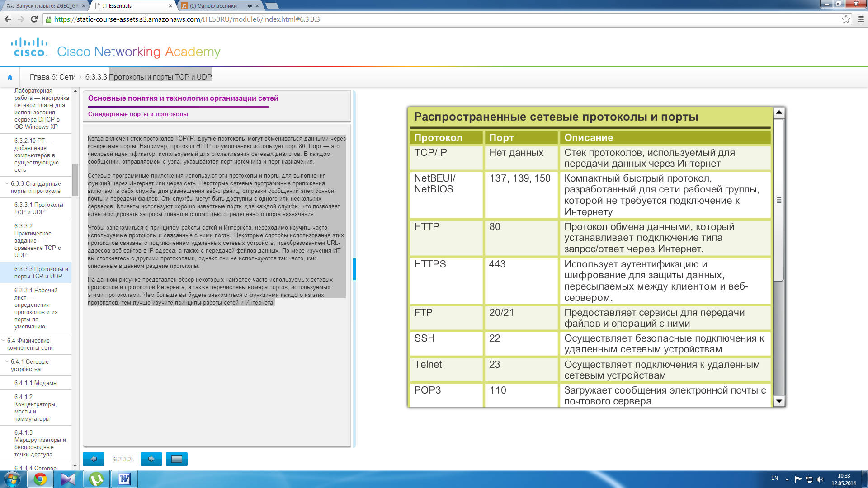Click Основные понятия и технологии heading
Viewport: 868px width, 488px height.
183,99
